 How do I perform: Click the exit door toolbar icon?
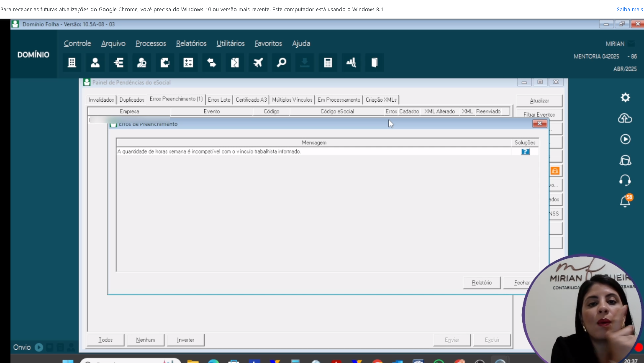pos(375,63)
